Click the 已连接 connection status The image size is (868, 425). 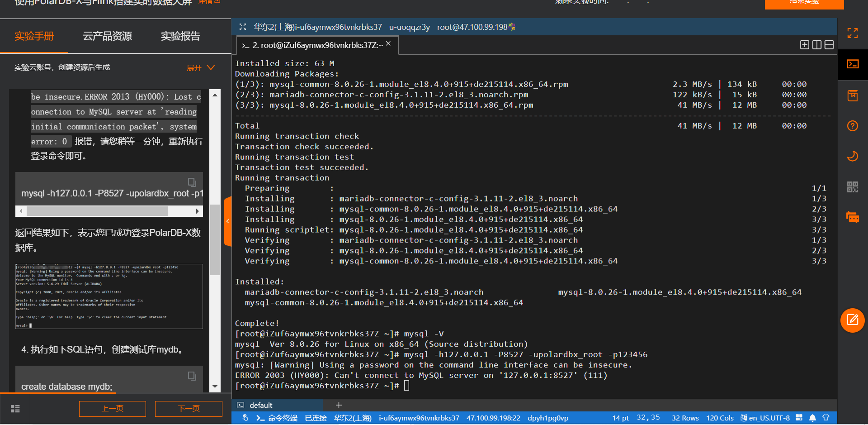tap(316, 418)
